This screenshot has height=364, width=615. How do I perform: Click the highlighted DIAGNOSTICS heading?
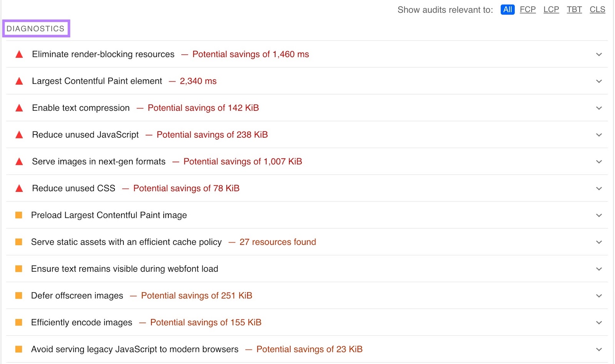click(36, 28)
